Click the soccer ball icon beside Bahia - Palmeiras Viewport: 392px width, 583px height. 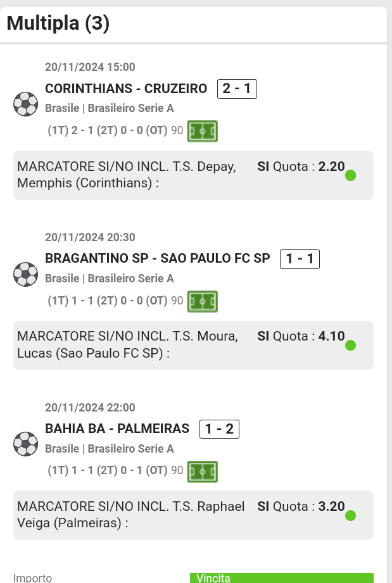pos(26,444)
